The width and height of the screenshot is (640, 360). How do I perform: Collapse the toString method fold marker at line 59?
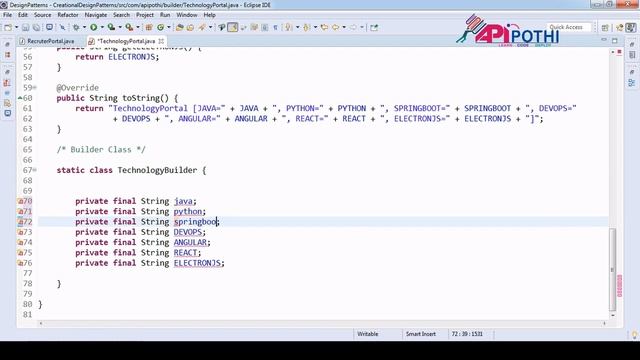click(35, 87)
